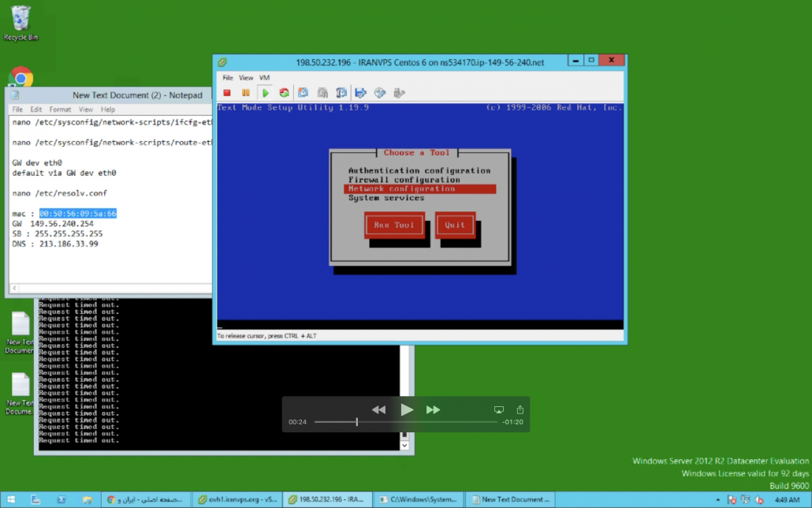Open the VM menu in the console window

click(264, 78)
